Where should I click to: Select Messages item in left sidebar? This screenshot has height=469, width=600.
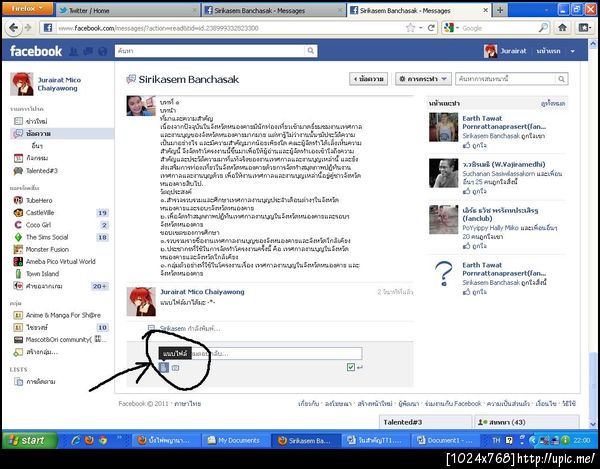pyautogui.click(x=62, y=134)
